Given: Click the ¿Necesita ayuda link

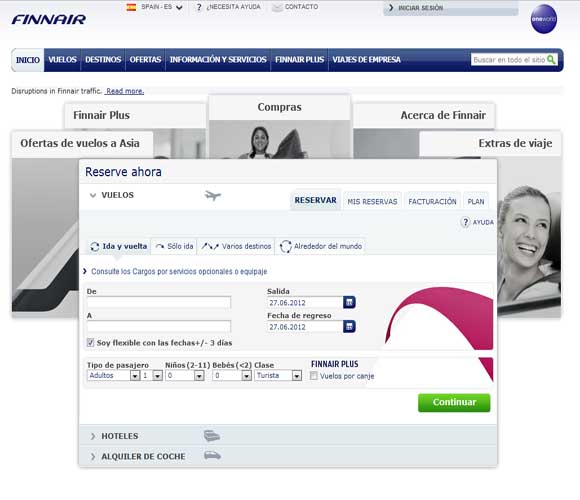Looking at the screenshot, I should pyautogui.click(x=233, y=7).
